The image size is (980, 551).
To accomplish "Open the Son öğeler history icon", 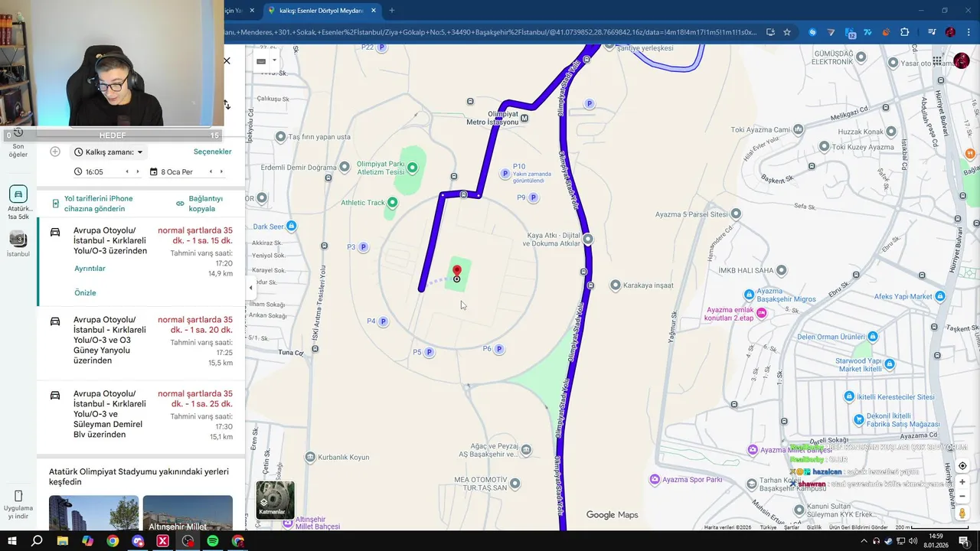I will pos(18,132).
